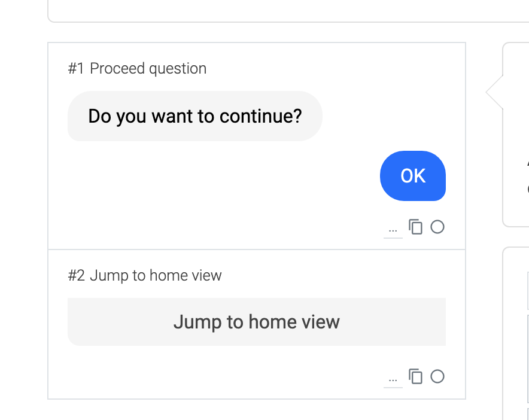The height and width of the screenshot is (420, 529).
Task: Click the connector circle on Proceed question block
Action: 437,227
